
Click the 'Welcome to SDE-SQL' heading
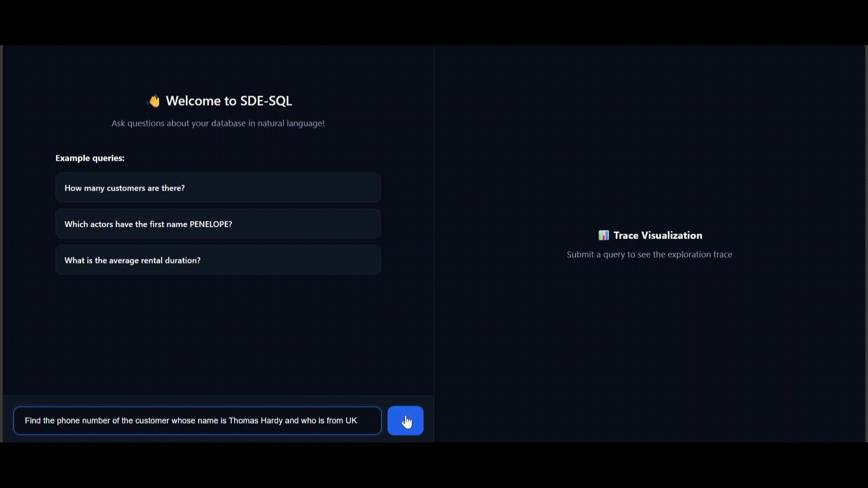(229, 101)
